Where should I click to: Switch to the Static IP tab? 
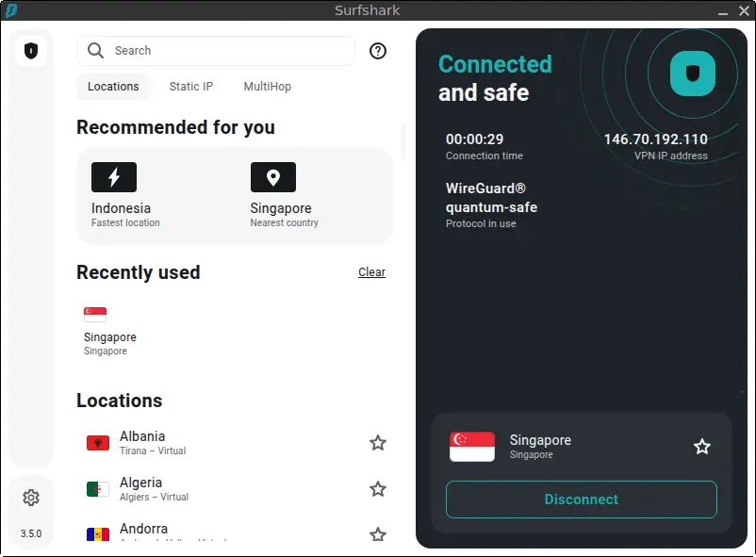click(191, 87)
